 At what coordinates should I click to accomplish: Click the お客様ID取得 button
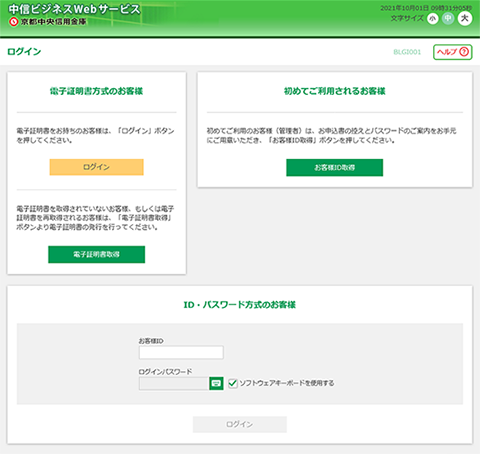(335, 167)
